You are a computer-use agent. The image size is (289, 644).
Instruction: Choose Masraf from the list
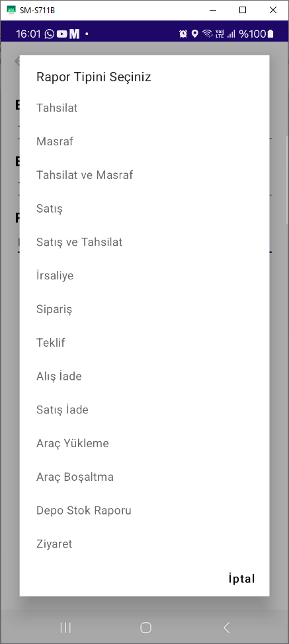(x=144, y=142)
